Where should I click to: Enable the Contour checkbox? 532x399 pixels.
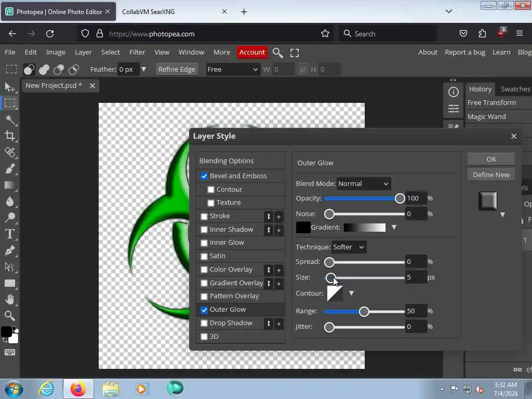pyautogui.click(x=211, y=189)
